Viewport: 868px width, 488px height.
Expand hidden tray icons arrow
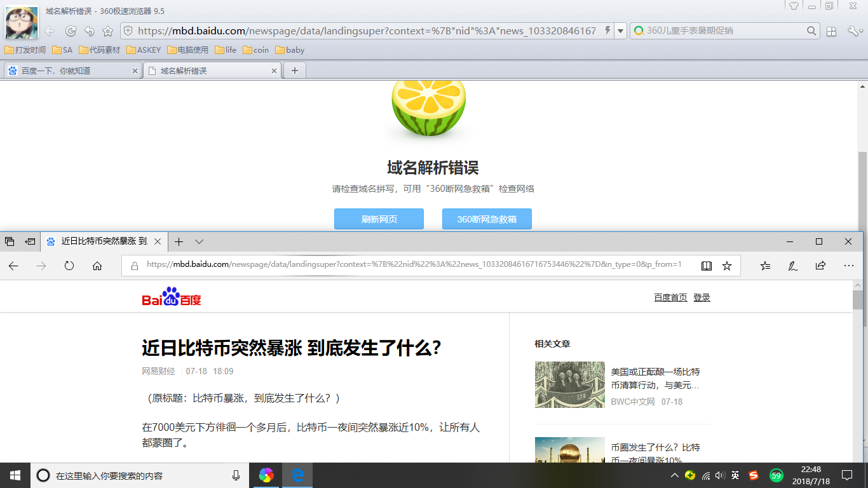point(674,475)
